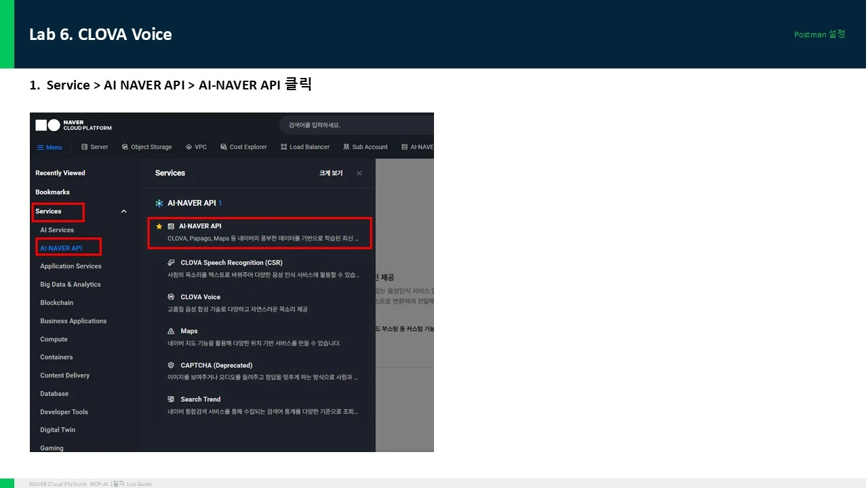Toggle the star bookmark beside AI·NAVER API

pyautogui.click(x=159, y=226)
